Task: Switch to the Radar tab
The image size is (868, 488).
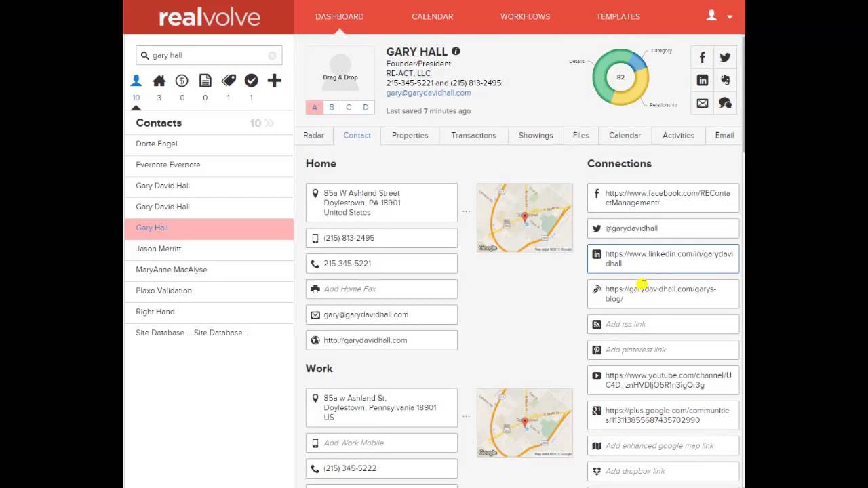Action: point(313,136)
